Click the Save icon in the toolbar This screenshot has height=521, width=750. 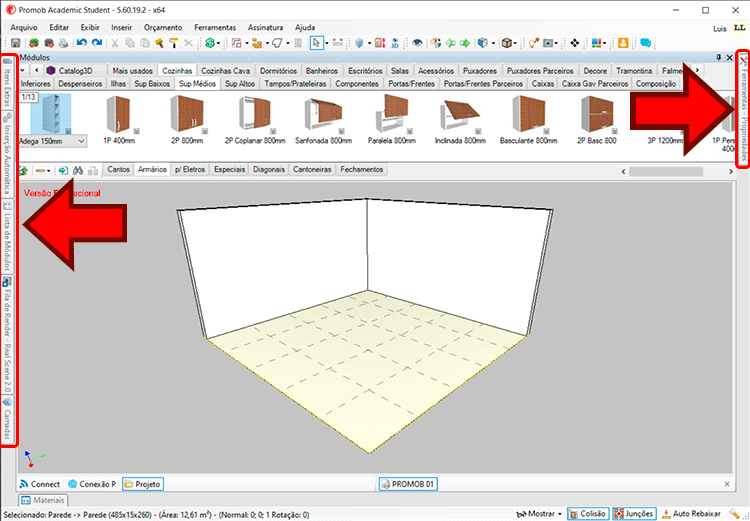pos(16,44)
